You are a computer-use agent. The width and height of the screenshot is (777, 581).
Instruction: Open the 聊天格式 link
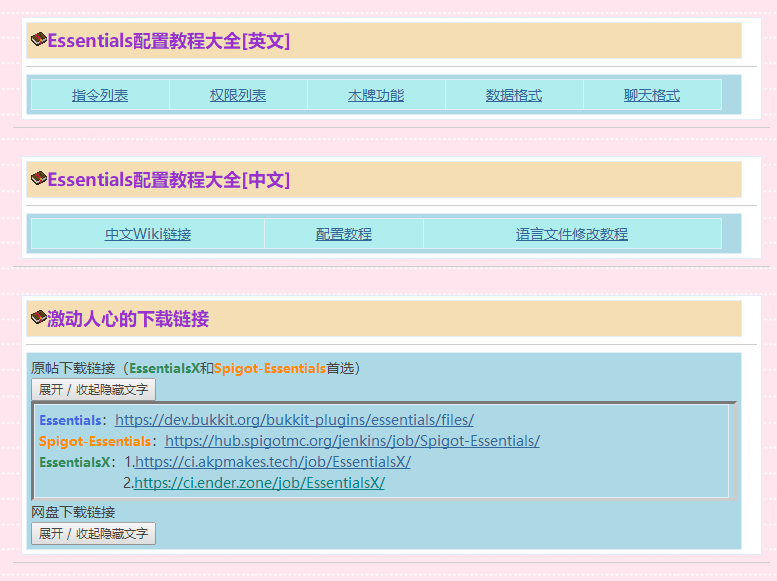click(x=652, y=95)
